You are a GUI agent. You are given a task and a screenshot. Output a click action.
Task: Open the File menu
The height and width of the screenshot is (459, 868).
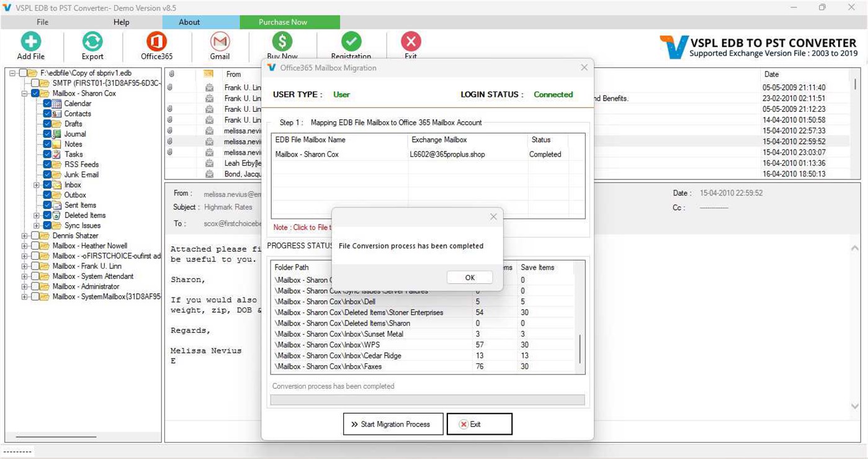pyautogui.click(x=42, y=22)
